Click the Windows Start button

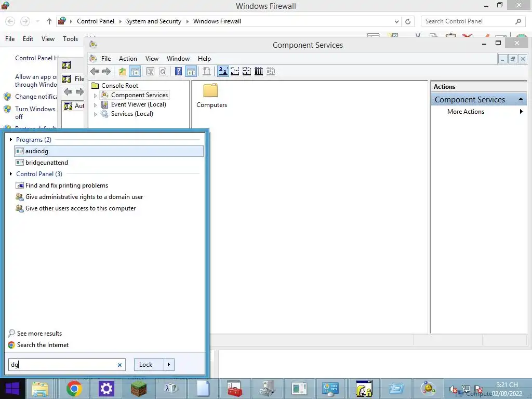[12, 389]
